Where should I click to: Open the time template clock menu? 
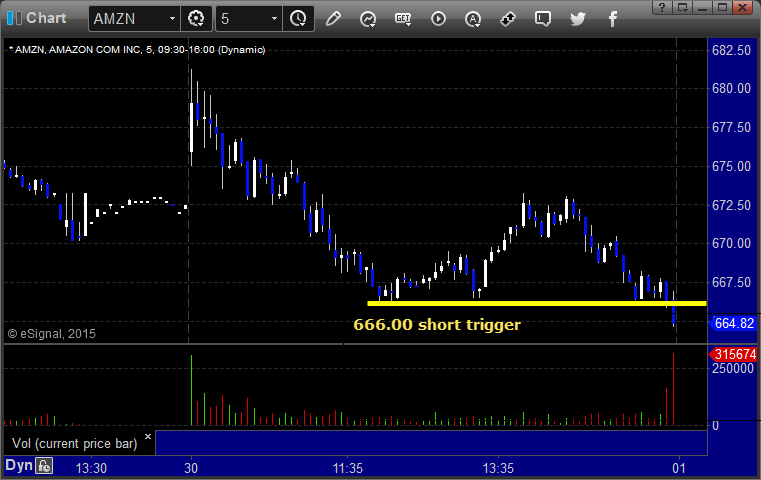298,19
